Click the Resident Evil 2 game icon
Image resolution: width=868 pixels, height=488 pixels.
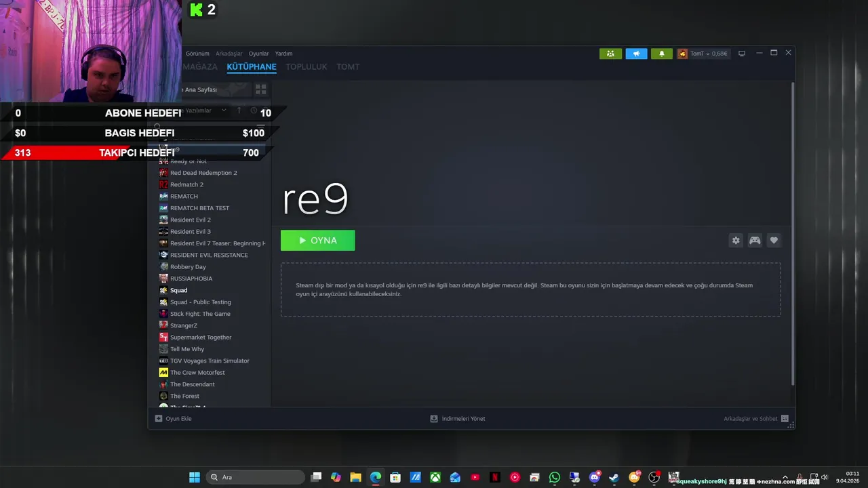(163, 220)
